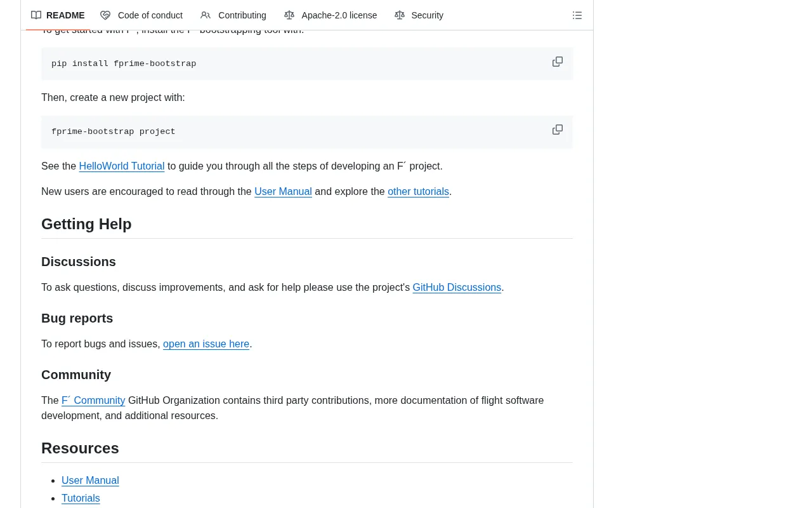Viewport: 812px width, 508px height.
Task: Click the Security scale icon
Action: point(400,15)
